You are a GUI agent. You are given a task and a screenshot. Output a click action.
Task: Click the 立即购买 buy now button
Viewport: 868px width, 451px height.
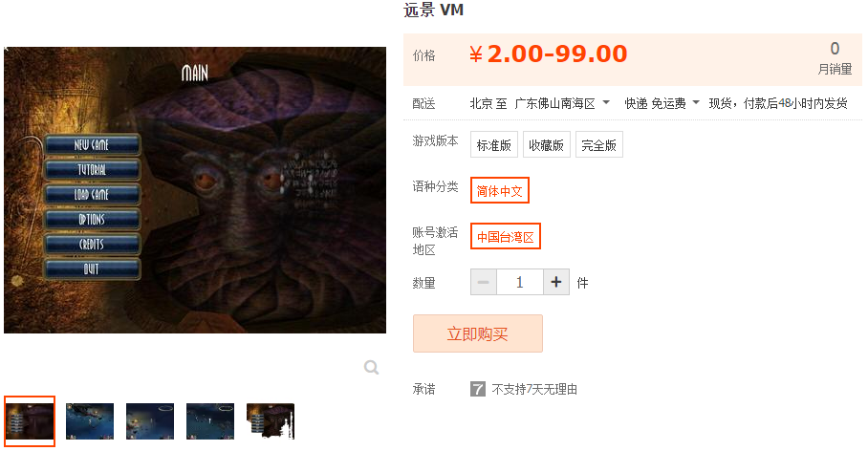(x=478, y=333)
